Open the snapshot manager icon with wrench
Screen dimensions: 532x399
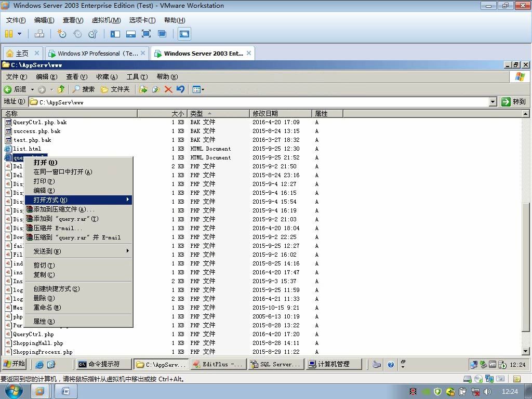tap(92, 34)
